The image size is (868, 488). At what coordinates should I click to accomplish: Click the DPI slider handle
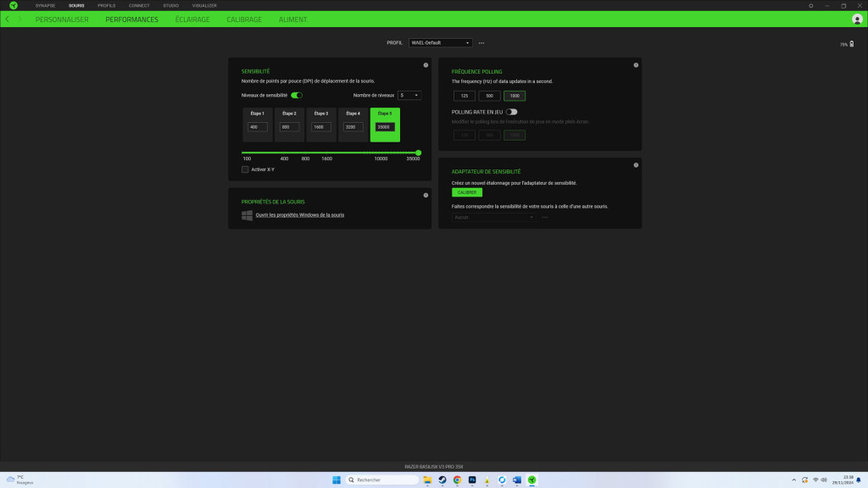point(419,152)
